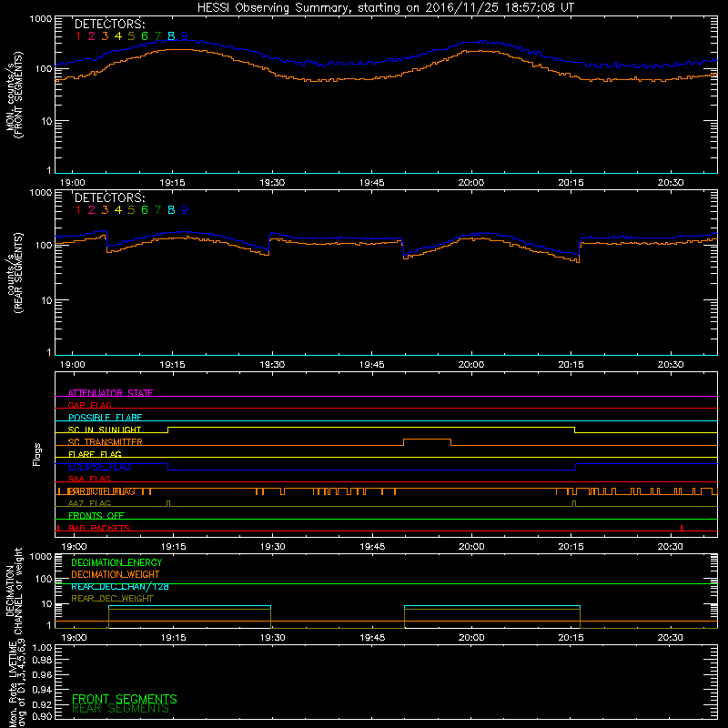Click the SC TRANSMITTER label

coord(106,442)
